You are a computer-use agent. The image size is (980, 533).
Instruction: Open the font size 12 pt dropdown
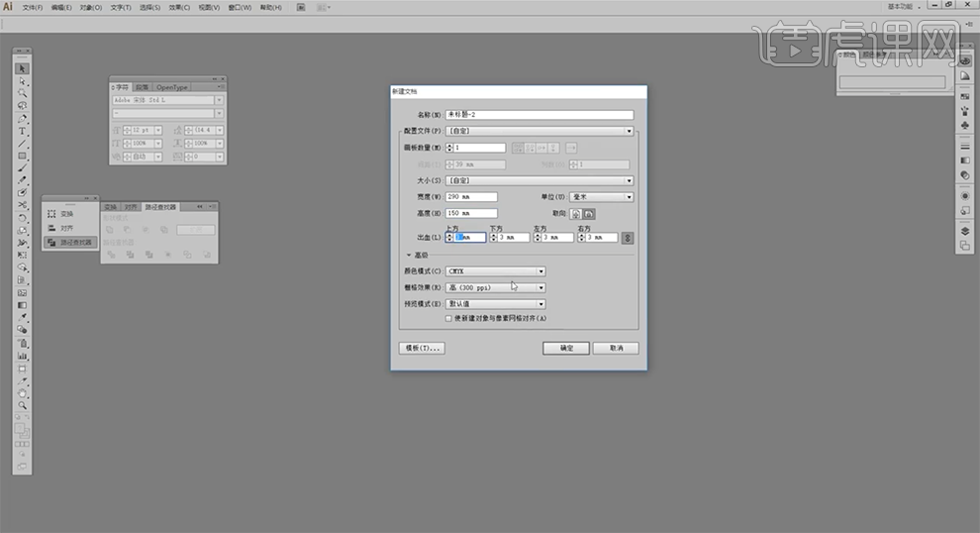click(158, 130)
